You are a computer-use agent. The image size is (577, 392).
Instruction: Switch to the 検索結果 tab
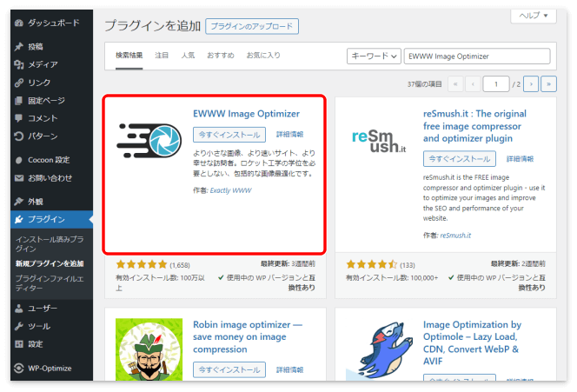click(129, 56)
